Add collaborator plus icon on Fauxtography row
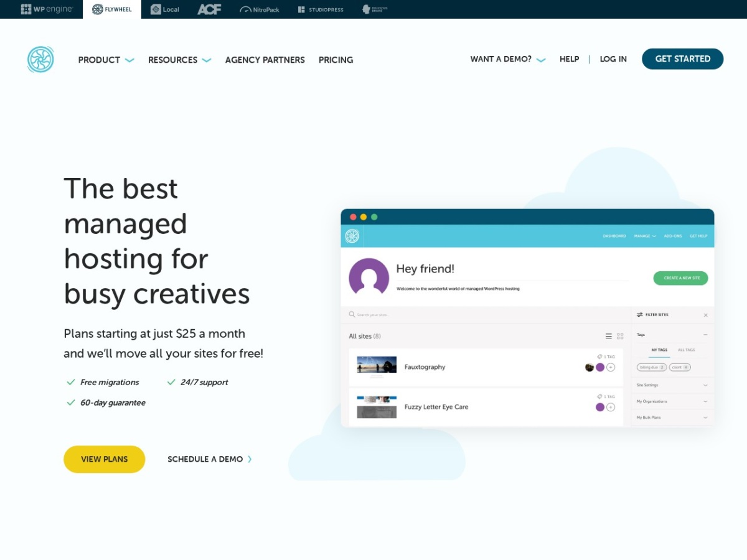Screen dimensions: 747x560 click(x=611, y=367)
